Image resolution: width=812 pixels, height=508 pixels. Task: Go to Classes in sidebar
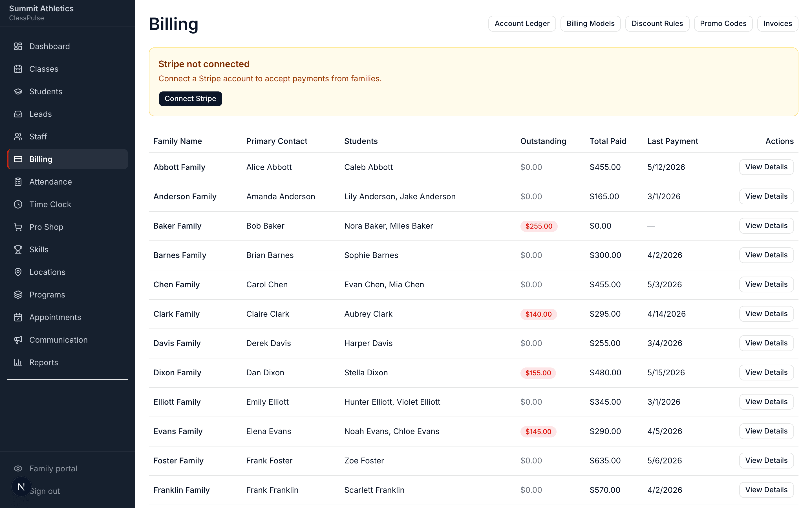pyautogui.click(x=67, y=69)
